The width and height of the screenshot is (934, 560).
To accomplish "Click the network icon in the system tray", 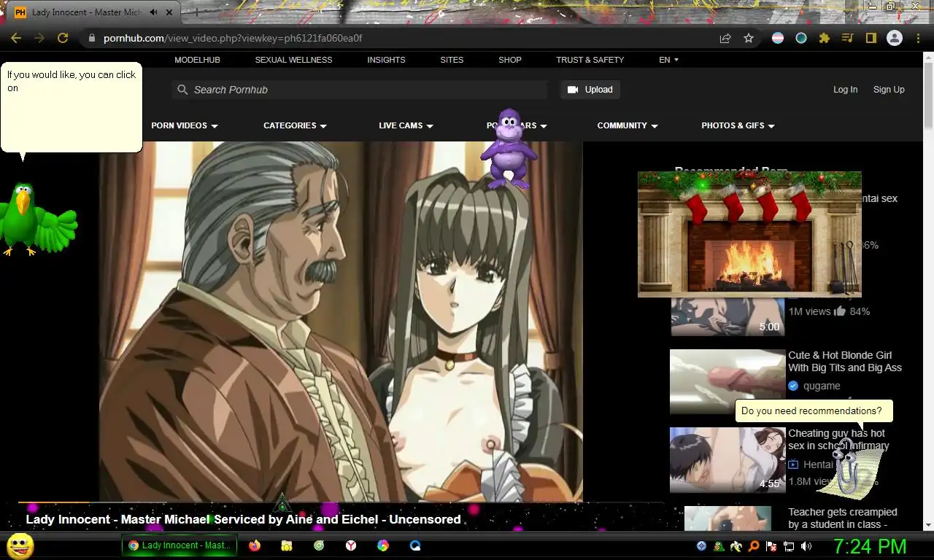I will click(x=789, y=546).
